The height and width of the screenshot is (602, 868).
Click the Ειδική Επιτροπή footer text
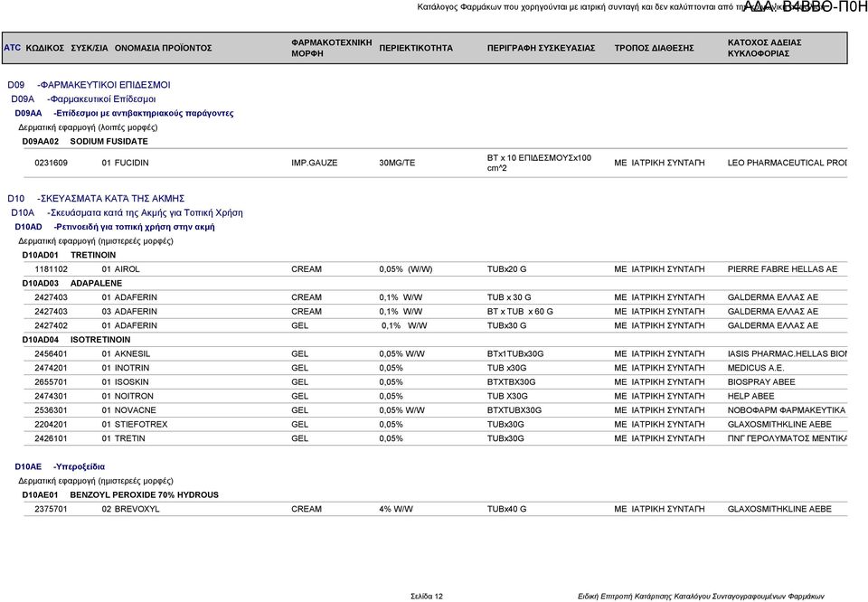[x=700, y=596]
